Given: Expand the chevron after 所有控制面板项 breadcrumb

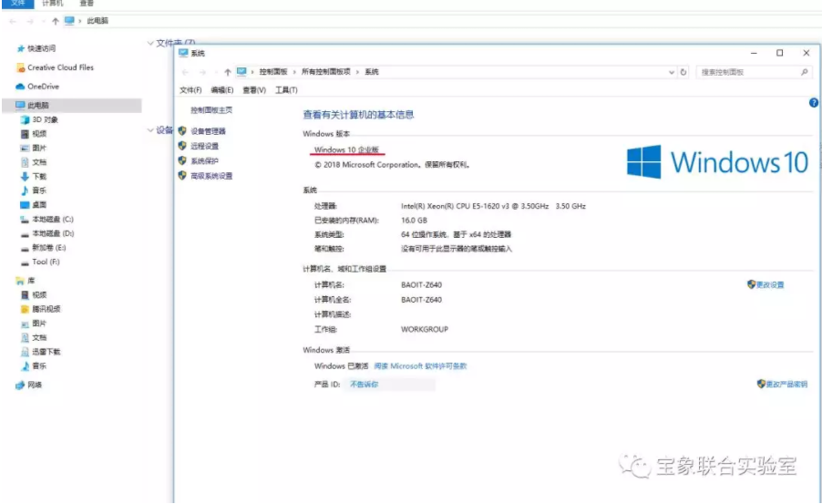Looking at the screenshot, I should pos(357,72).
